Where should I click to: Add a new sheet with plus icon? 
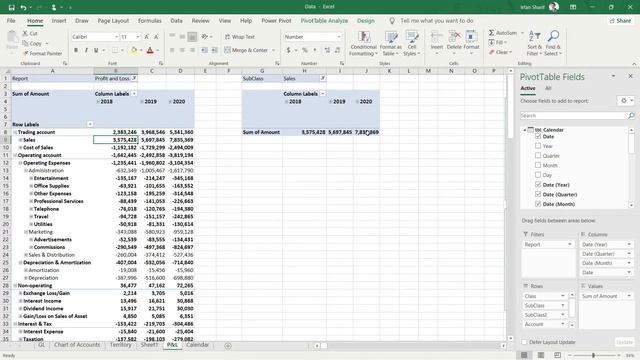pyautogui.click(x=228, y=346)
